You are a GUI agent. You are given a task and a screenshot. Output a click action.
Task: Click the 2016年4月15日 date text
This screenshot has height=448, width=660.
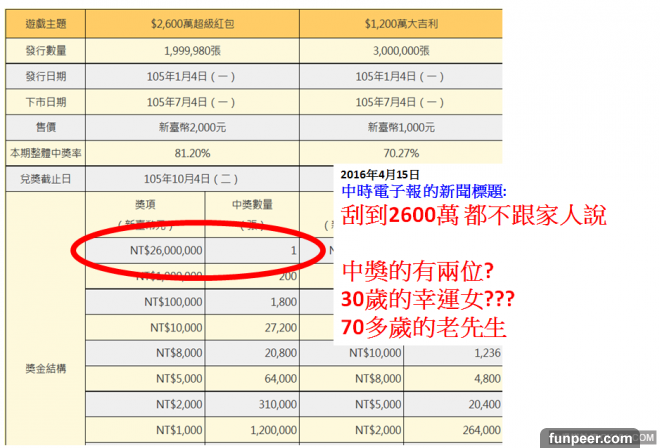tap(382, 174)
